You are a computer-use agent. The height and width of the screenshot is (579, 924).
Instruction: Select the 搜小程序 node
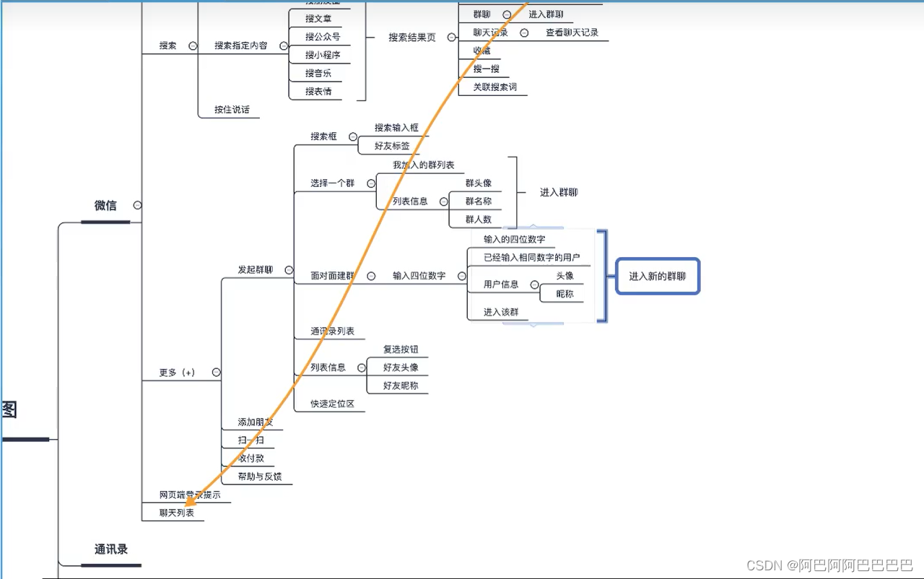[x=323, y=55]
